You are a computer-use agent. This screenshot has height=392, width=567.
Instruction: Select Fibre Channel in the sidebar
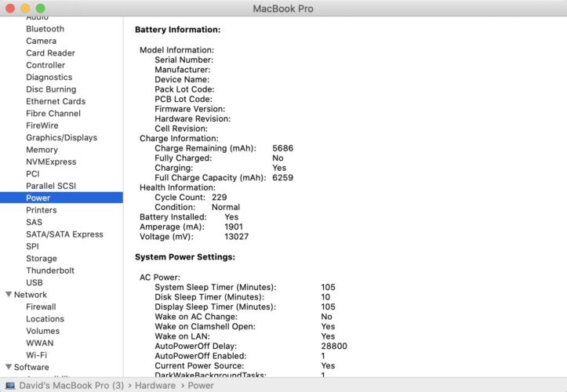tap(53, 114)
